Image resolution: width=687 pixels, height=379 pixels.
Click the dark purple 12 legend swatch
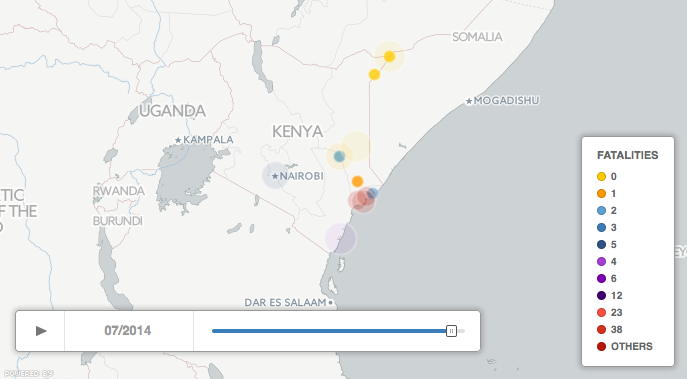tap(602, 296)
